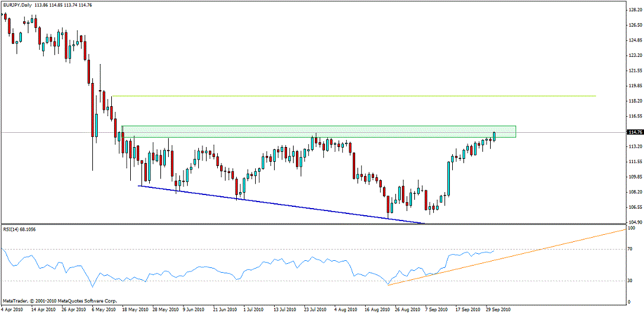Click the 121.55 price axis label

coord(634,71)
